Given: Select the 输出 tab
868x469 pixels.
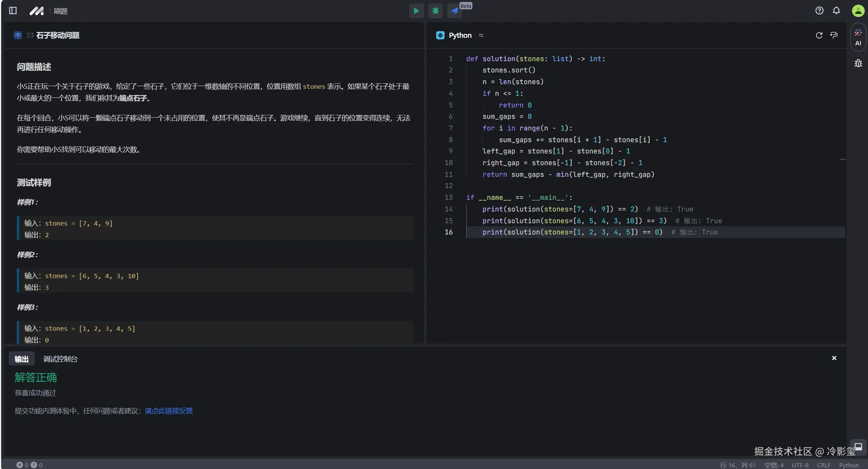Looking at the screenshot, I should pos(21,359).
